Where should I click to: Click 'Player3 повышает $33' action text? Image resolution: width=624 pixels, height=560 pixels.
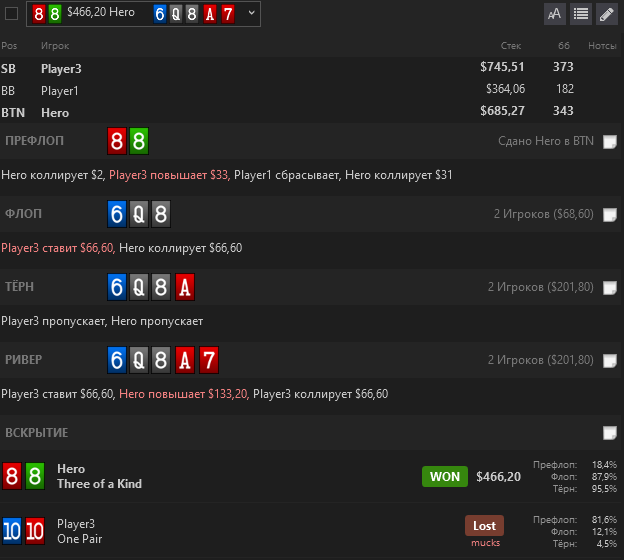(169, 175)
